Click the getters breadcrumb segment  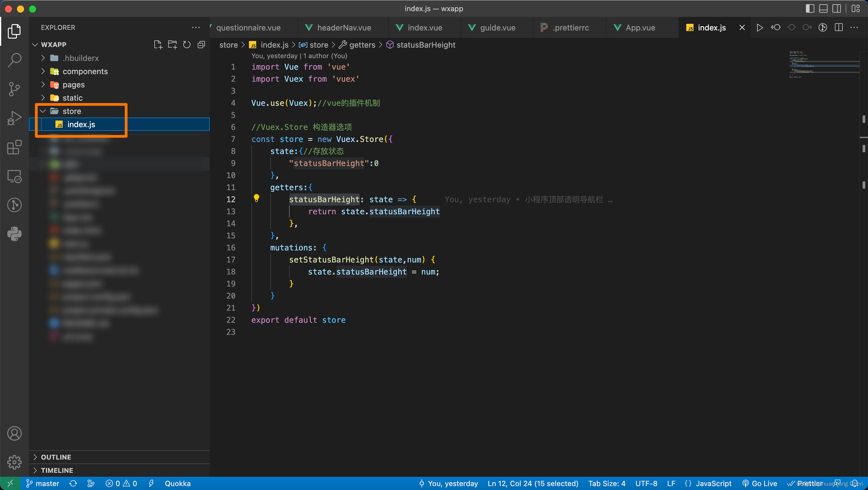click(357, 45)
